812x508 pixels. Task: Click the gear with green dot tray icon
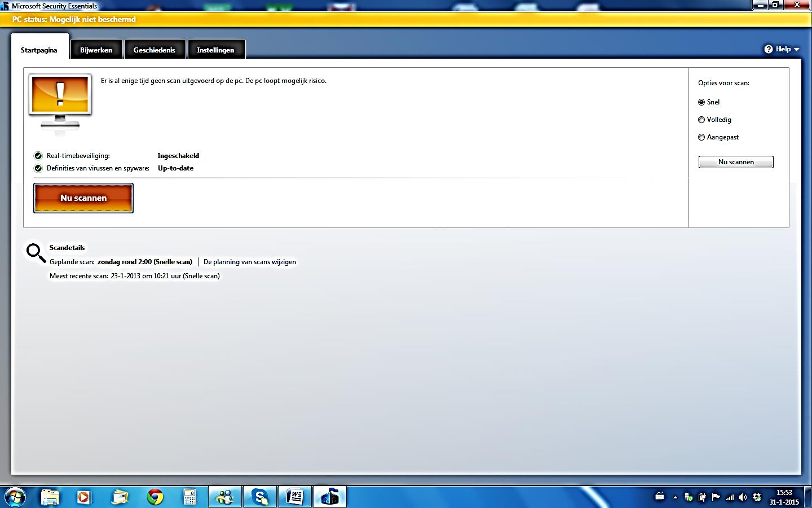757,497
